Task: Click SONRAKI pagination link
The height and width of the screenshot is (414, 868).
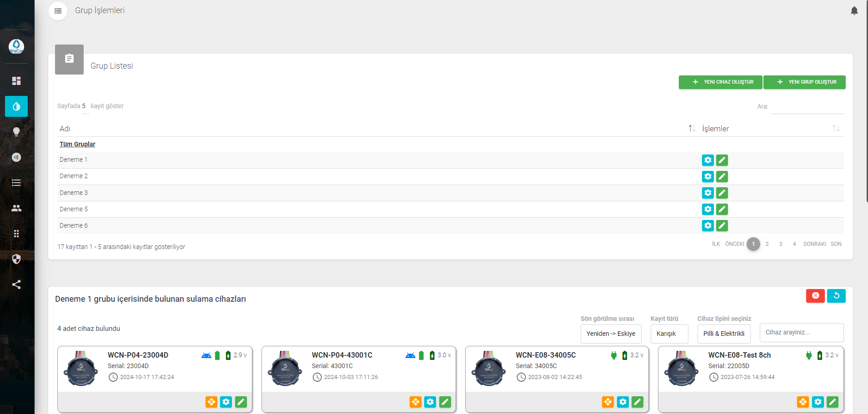Action: 814,244
